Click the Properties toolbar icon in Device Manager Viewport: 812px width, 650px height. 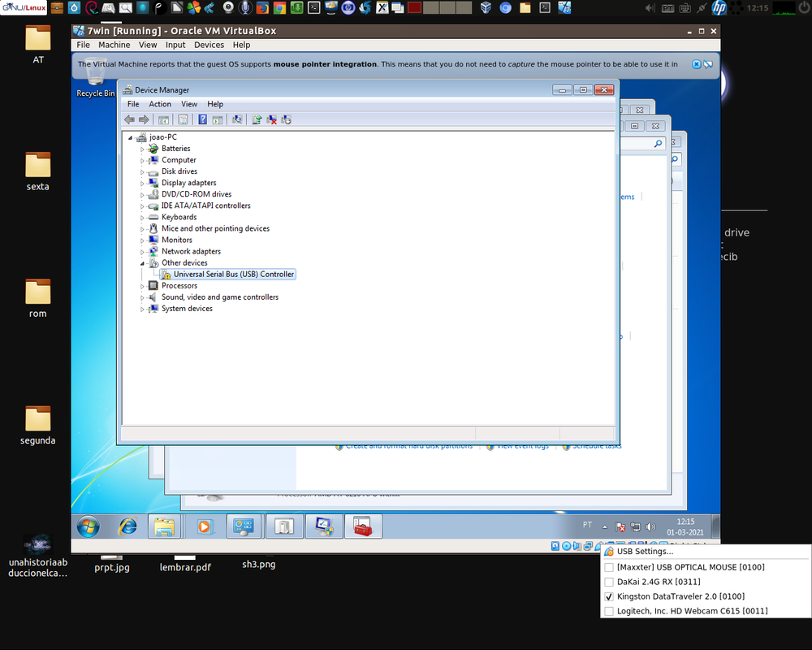coord(184,119)
